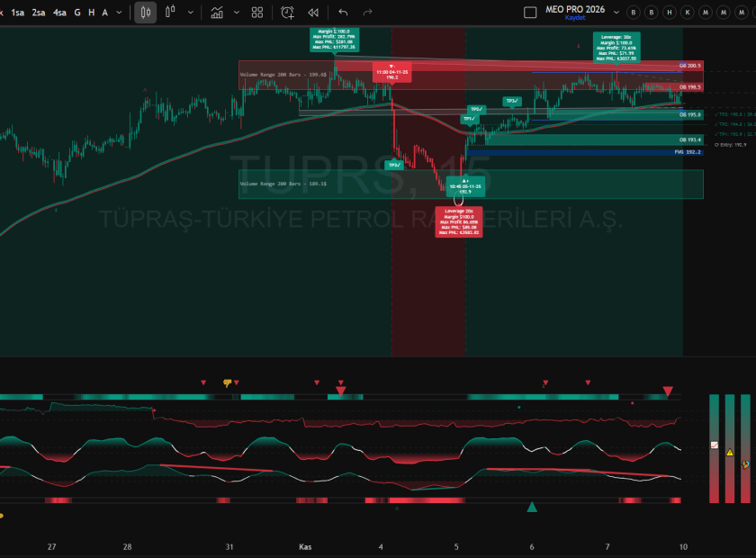This screenshot has height=558, width=756.
Task: Click the square layout icon beside MEO PRO 2026
Action: (x=532, y=12)
